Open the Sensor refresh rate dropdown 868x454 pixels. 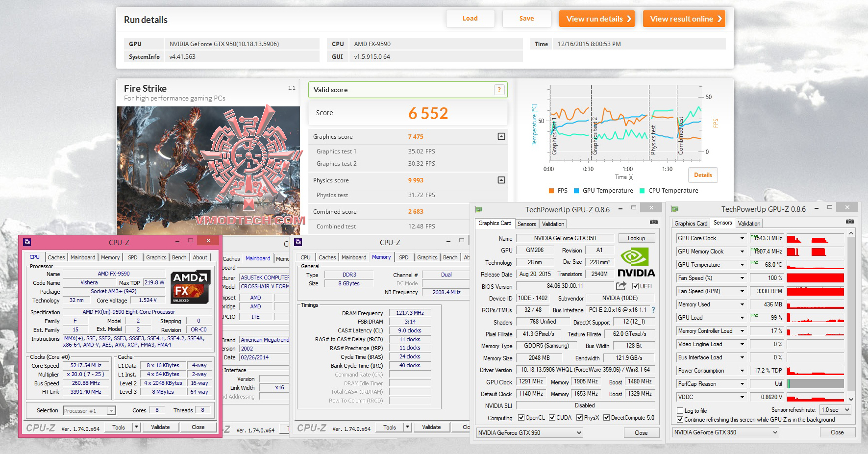(x=836, y=410)
